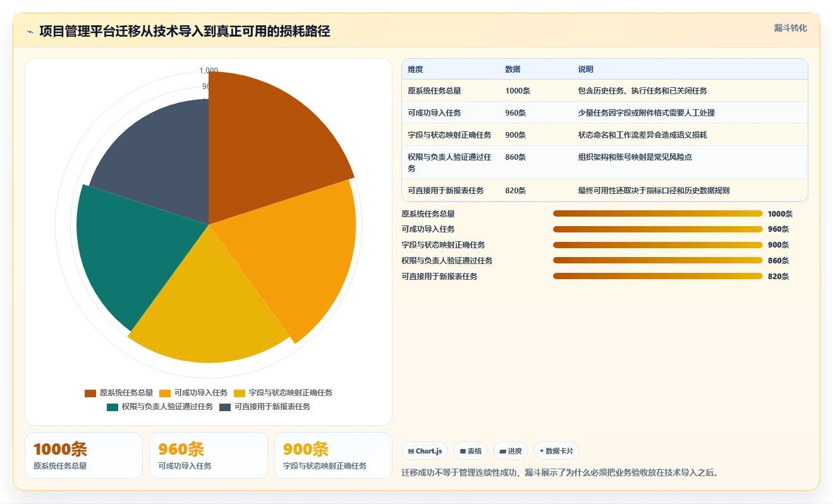Click the 可成功导入任务 progress bar
The height and width of the screenshot is (504, 833).
pyautogui.click(x=657, y=229)
